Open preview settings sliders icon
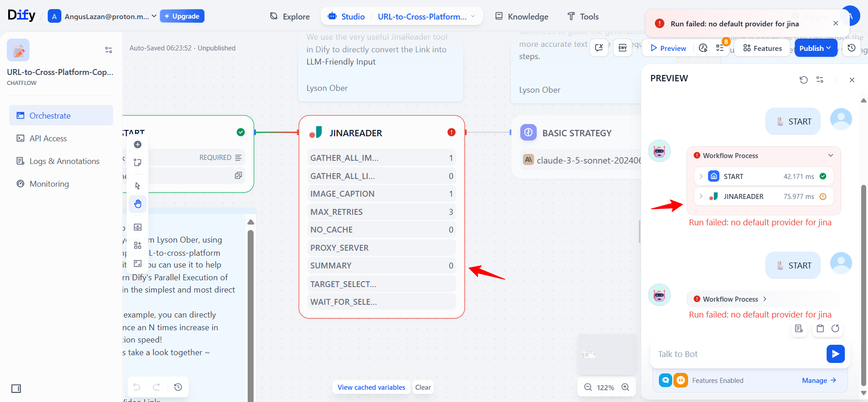The width and height of the screenshot is (868, 402). coord(820,79)
